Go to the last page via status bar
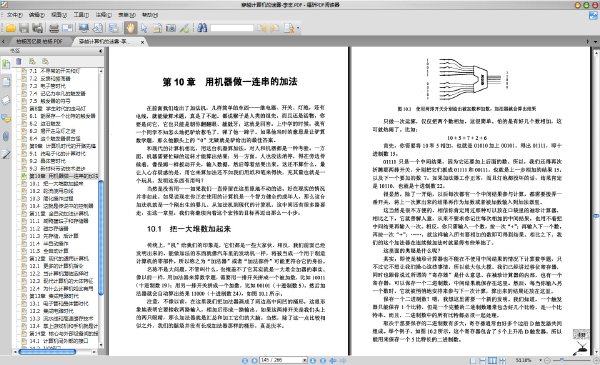Screen dimensions: 600x365 [x=323, y=360]
